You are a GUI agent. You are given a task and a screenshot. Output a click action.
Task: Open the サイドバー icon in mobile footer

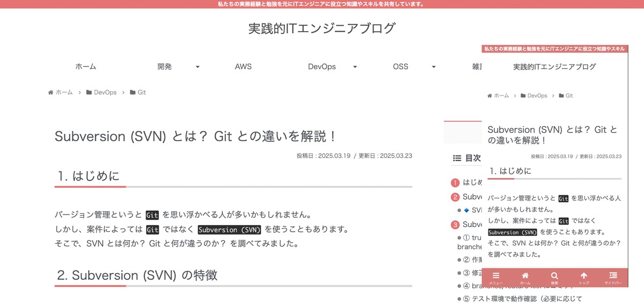tap(613, 275)
